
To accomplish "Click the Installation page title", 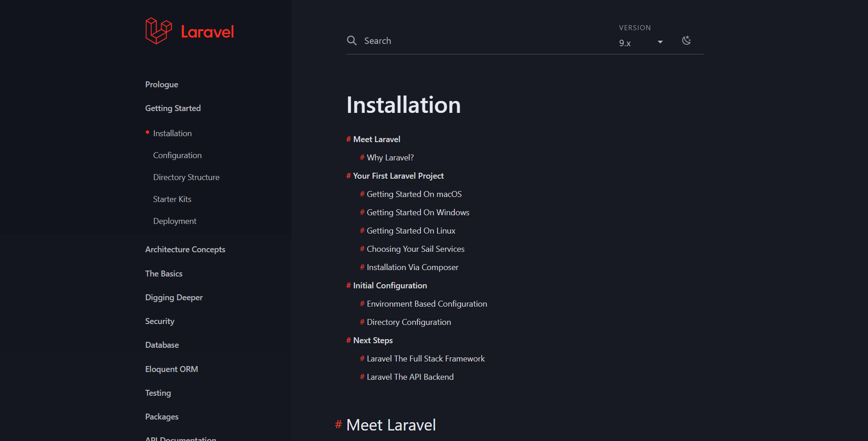I will click(x=404, y=105).
